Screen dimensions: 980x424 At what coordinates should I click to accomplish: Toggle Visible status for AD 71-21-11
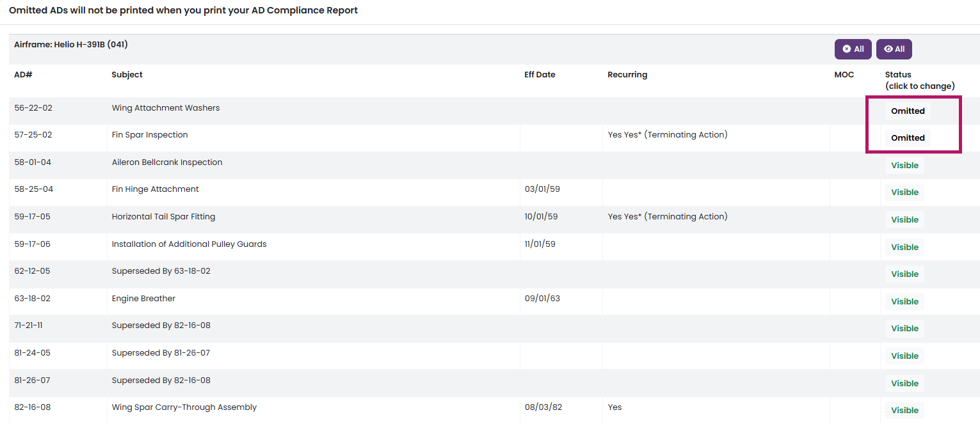click(x=904, y=329)
